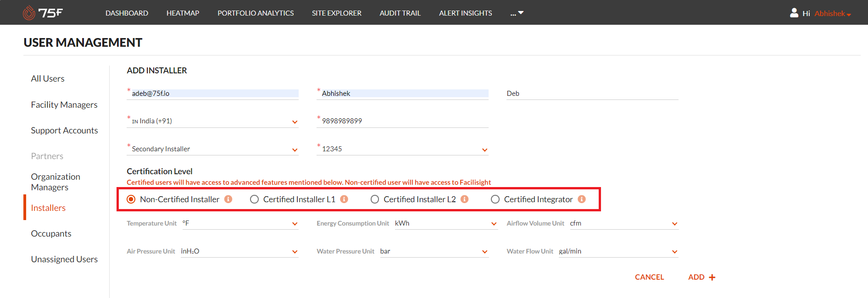Open the info icon for Certified Installer L2
The width and height of the screenshot is (868, 298).
click(x=464, y=199)
